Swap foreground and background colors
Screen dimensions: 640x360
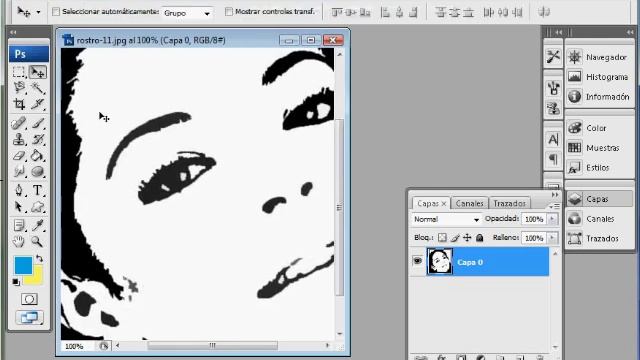(39, 259)
